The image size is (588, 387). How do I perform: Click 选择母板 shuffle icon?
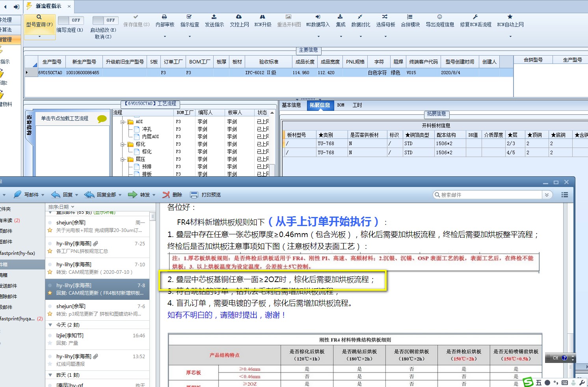385,17
